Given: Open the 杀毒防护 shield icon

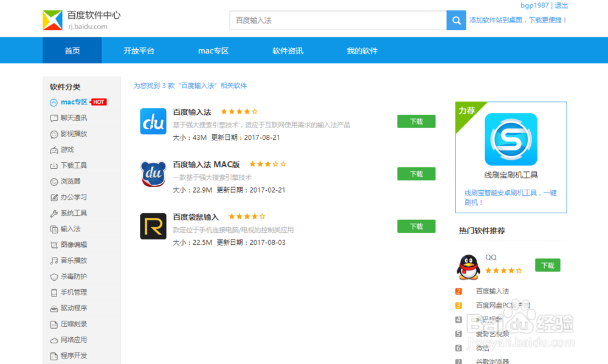Looking at the screenshot, I should point(54,276).
